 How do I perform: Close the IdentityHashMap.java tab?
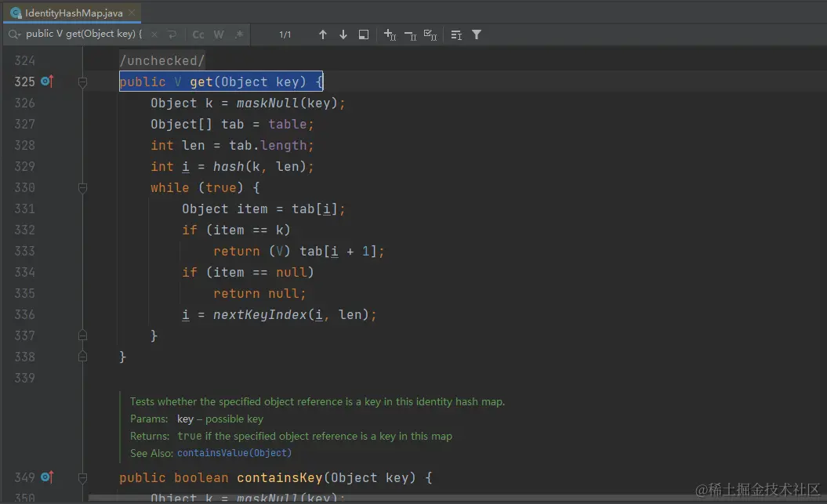click(x=132, y=13)
